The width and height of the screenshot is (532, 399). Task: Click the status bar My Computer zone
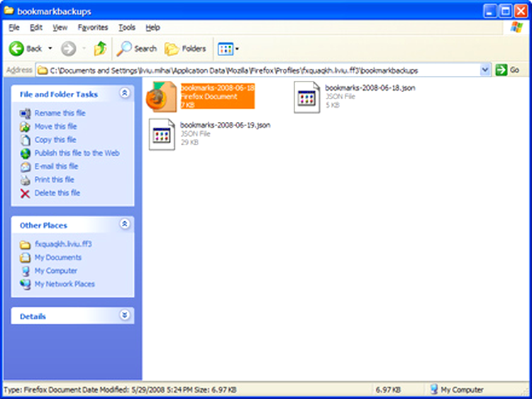457,390
